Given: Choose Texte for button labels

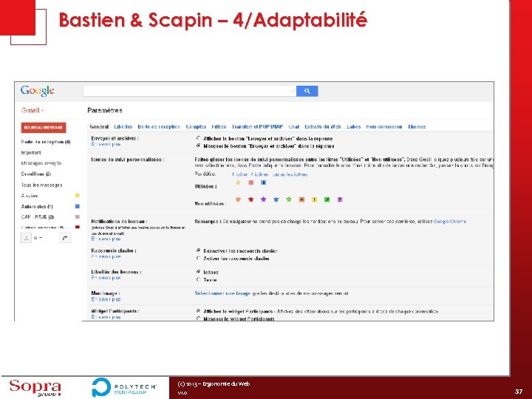Looking at the screenshot, I should click(199, 279).
